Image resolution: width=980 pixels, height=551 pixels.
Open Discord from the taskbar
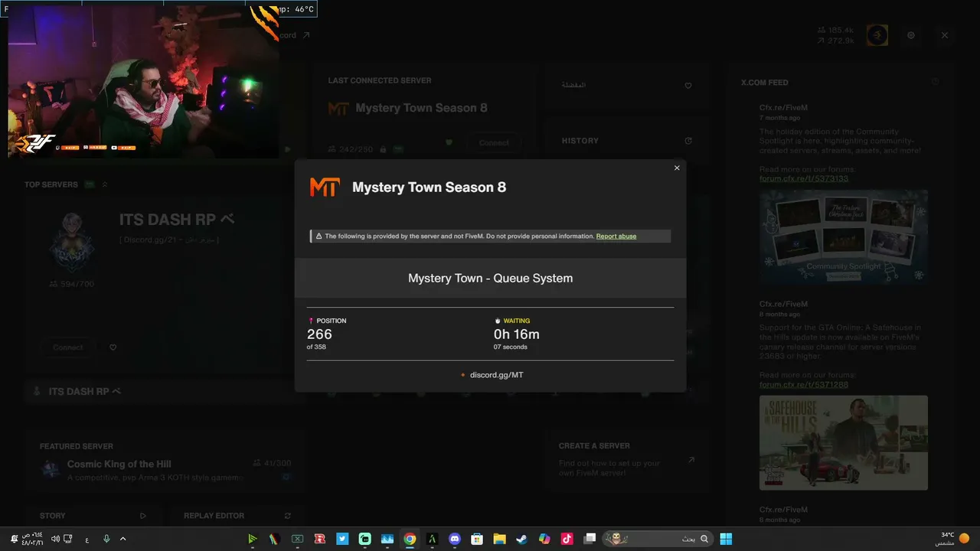tap(455, 539)
